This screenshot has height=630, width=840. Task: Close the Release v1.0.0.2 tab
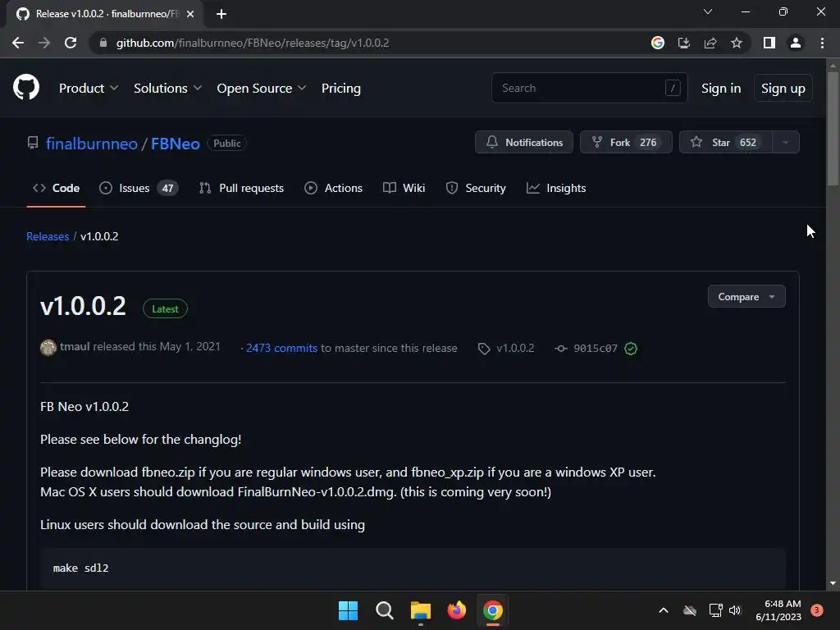190,14
